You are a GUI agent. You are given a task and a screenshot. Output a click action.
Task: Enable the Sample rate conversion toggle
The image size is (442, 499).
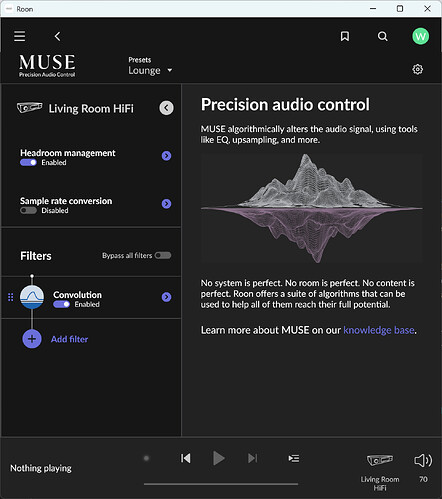(28, 210)
